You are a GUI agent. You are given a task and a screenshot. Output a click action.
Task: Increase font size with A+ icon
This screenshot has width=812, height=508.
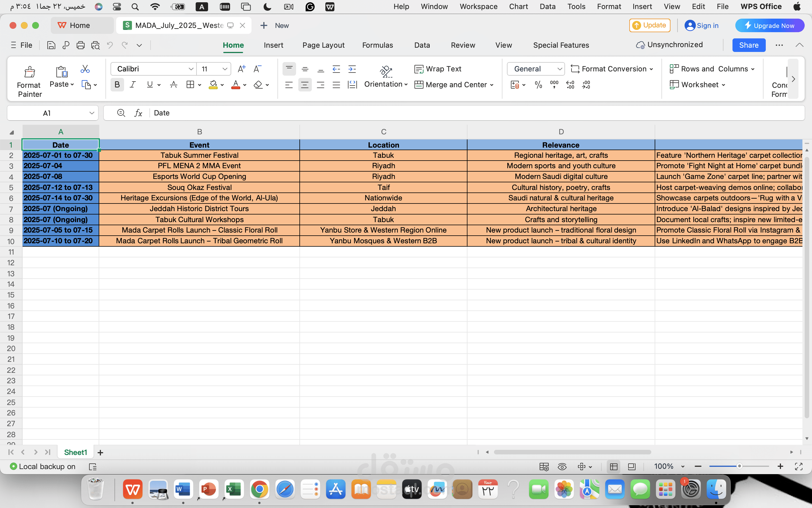coord(242,69)
